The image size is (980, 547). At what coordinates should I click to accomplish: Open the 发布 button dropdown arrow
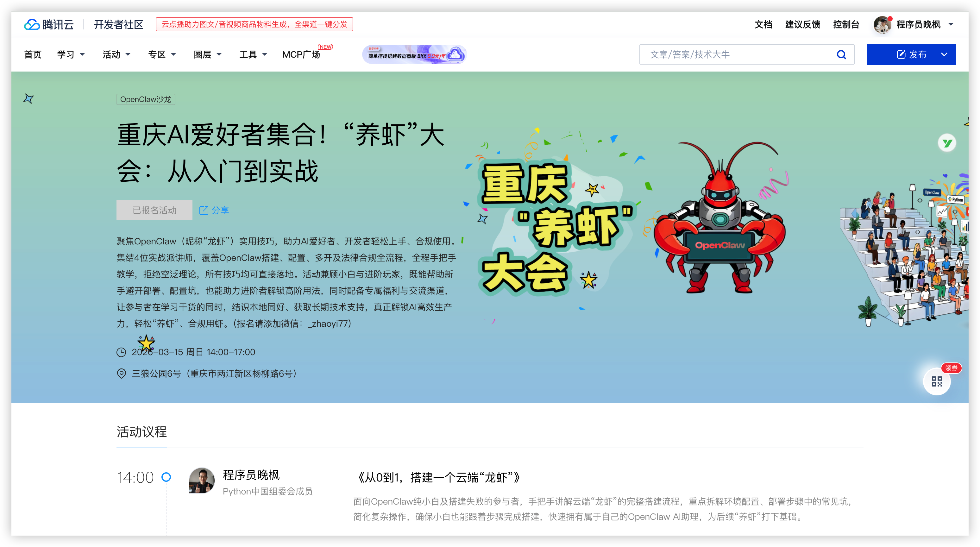(944, 55)
